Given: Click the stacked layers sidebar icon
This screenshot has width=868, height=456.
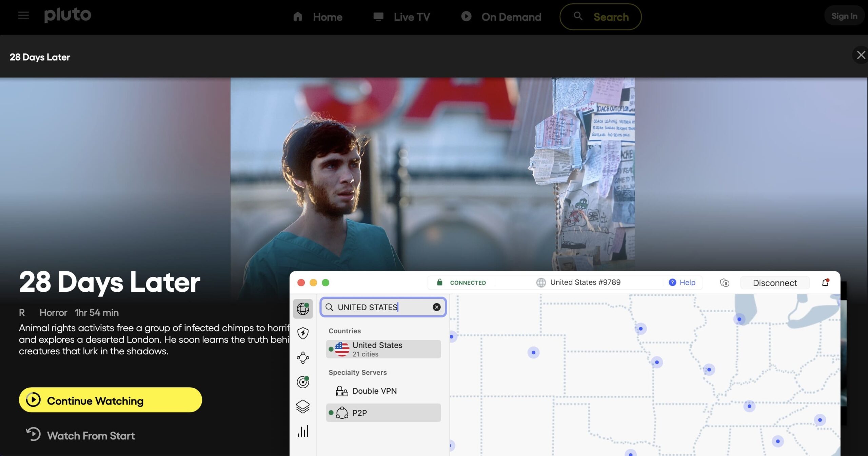Looking at the screenshot, I should pyautogui.click(x=303, y=407).
